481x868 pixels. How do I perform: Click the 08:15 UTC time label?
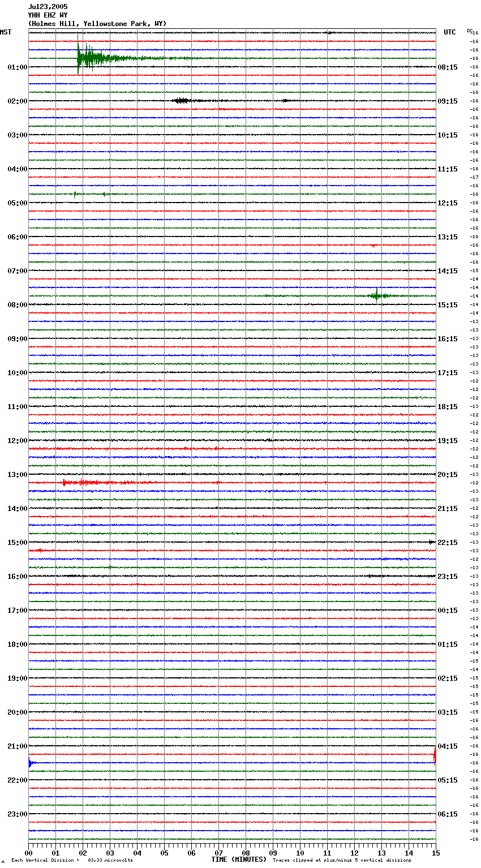click(x=448, y=67)
